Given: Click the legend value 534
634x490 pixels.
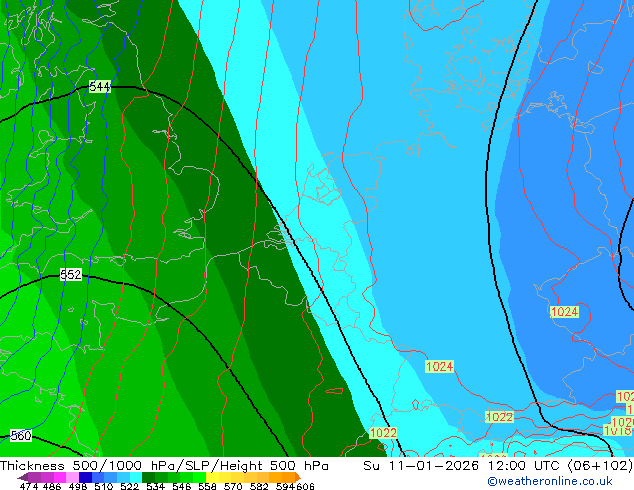Looking at the screenshot, I should click(156, 486).
